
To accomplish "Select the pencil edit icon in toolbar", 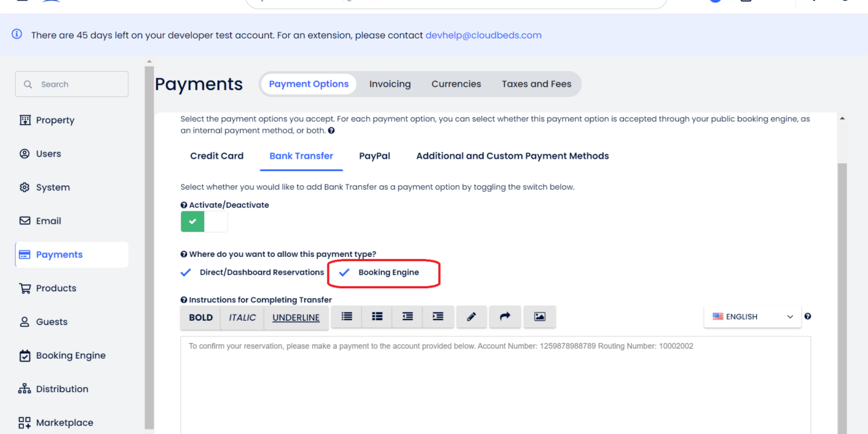I will click(x=471, y=317).
